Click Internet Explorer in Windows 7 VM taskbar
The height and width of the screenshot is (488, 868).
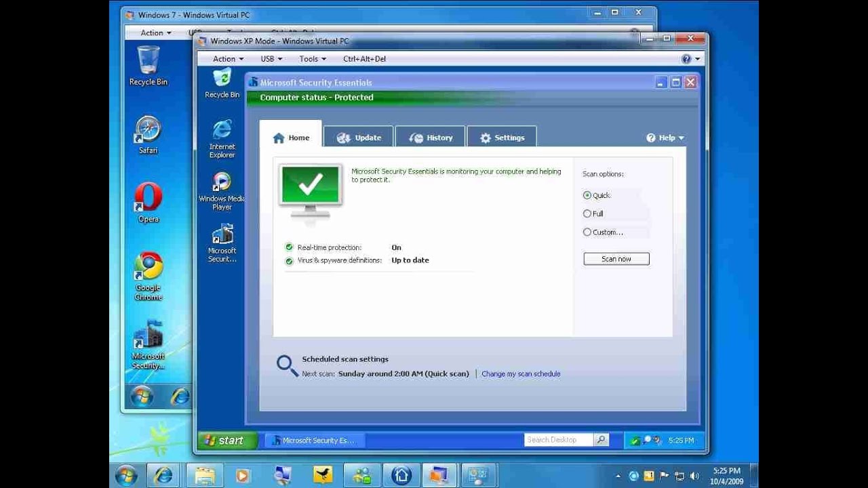pos(179,396)
